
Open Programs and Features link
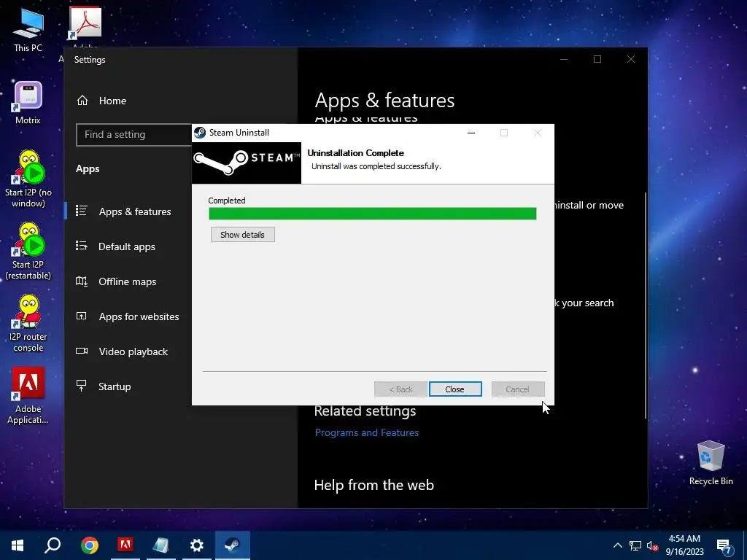coord(367,432)
